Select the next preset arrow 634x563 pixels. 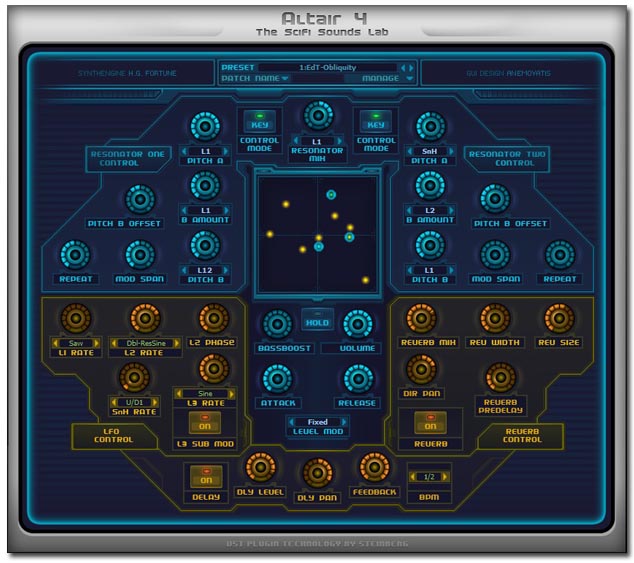[411, 68]
